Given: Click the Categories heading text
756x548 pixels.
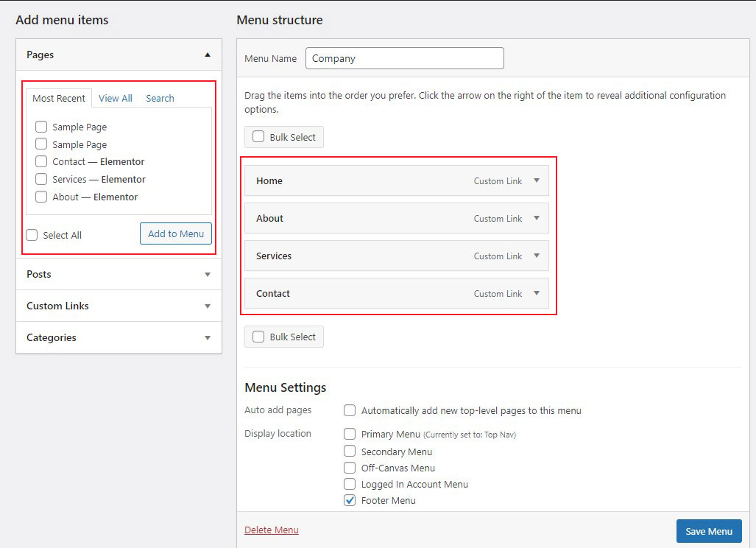Looking at the screenshot, I should tap(51, 337).
